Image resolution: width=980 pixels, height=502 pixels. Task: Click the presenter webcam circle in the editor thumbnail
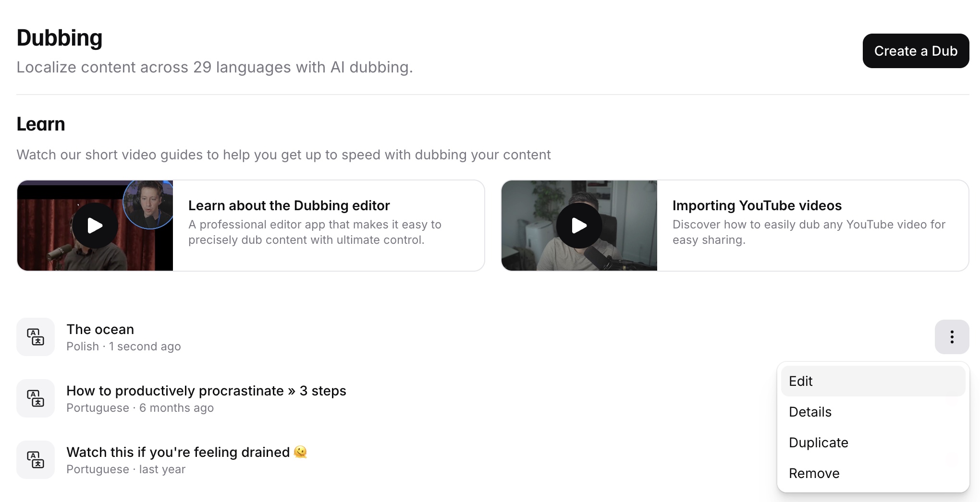[148, 203]
